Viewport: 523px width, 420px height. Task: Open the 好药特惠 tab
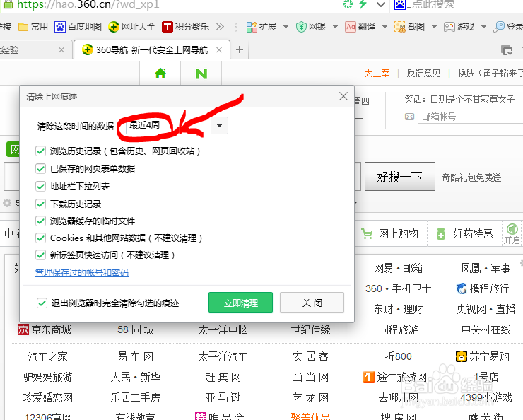coord(464,233)
